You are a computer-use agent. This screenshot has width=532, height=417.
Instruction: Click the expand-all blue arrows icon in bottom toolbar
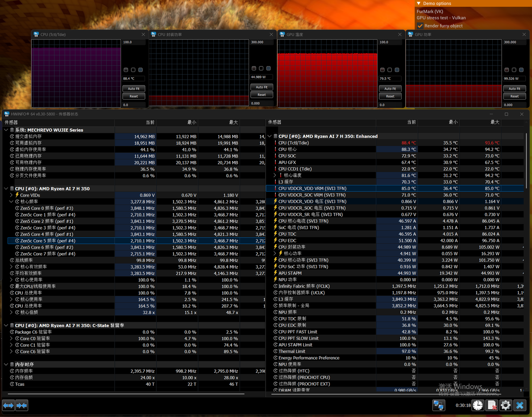coord(8,405)
